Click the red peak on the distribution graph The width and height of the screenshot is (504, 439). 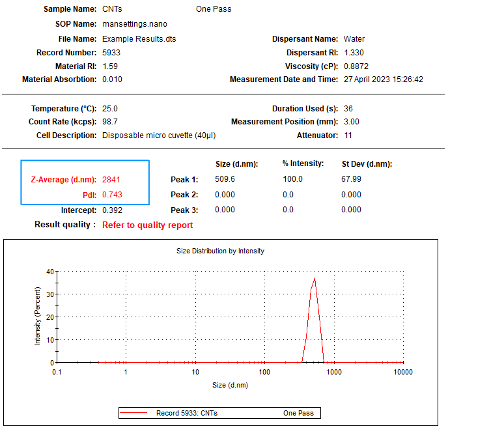(315, 280)
